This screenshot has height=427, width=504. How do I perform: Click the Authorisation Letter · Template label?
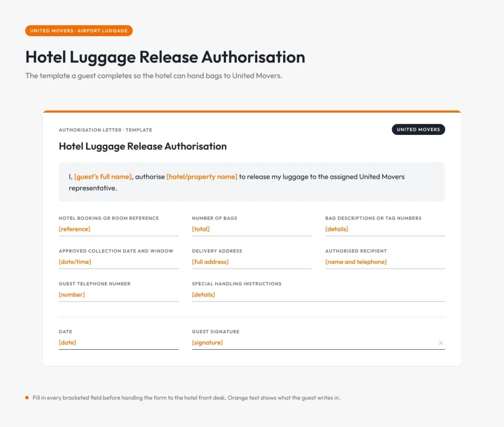[105, 130]
